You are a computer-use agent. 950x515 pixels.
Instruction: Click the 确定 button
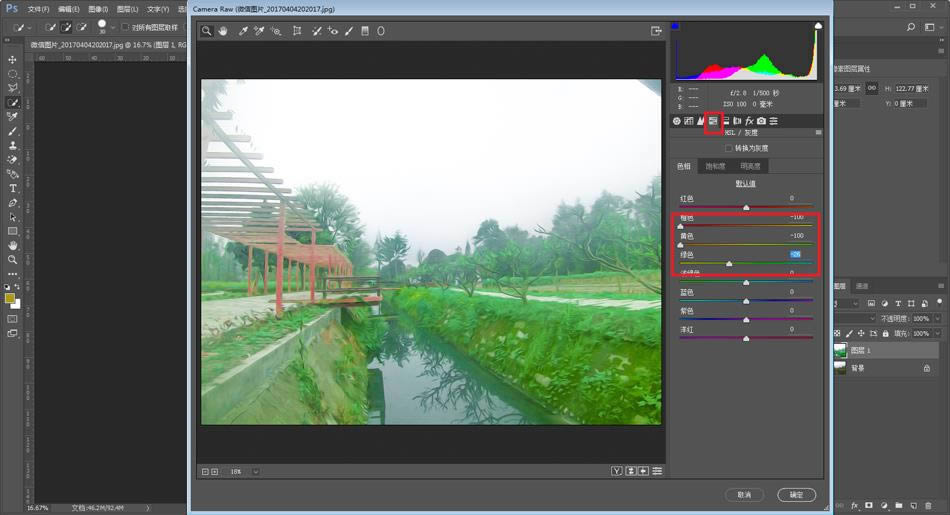point(796,494)
